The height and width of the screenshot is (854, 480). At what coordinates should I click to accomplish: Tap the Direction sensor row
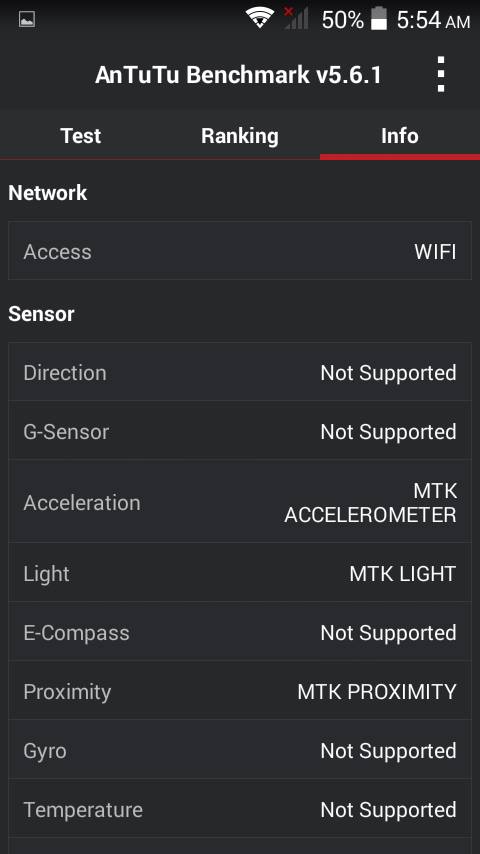[x=240, y=373]
